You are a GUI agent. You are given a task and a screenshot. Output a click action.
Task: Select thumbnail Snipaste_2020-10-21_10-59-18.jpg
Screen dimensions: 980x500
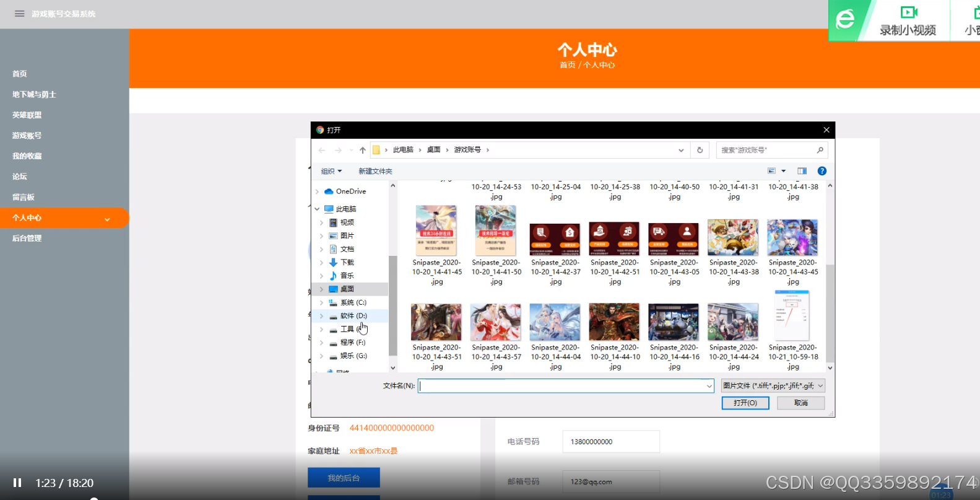792,315
